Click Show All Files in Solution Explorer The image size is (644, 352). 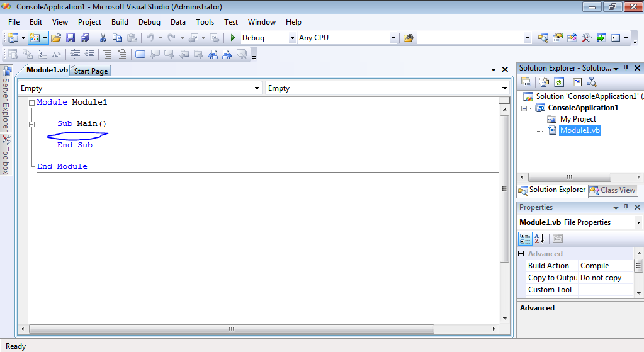(x=545, y=82)
